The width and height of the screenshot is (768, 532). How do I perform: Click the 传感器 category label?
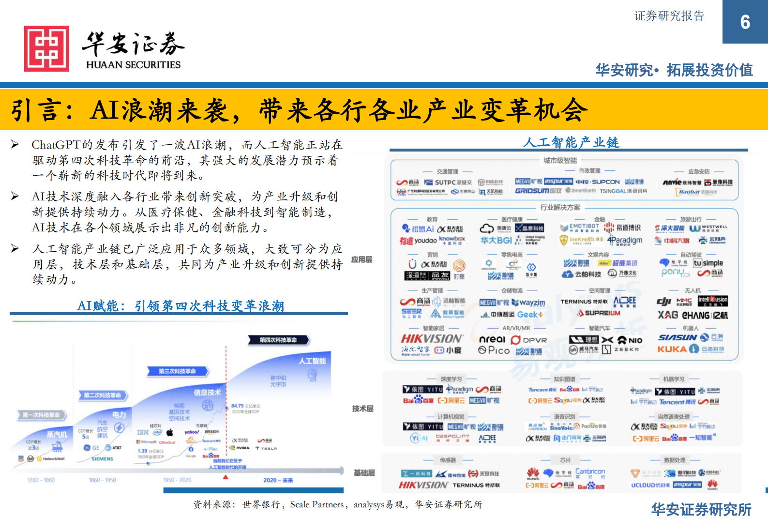click(x=448, y=460)
